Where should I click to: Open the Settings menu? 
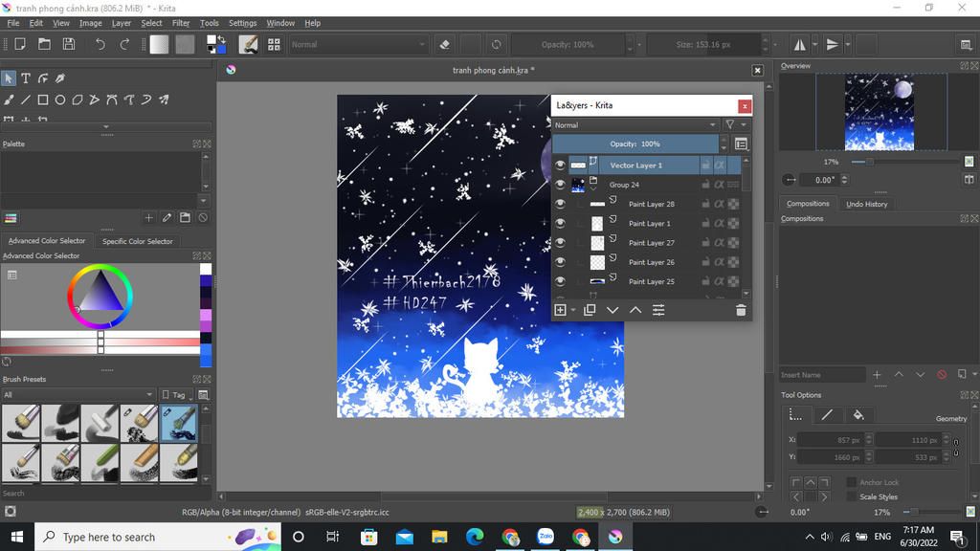point(242,23)
